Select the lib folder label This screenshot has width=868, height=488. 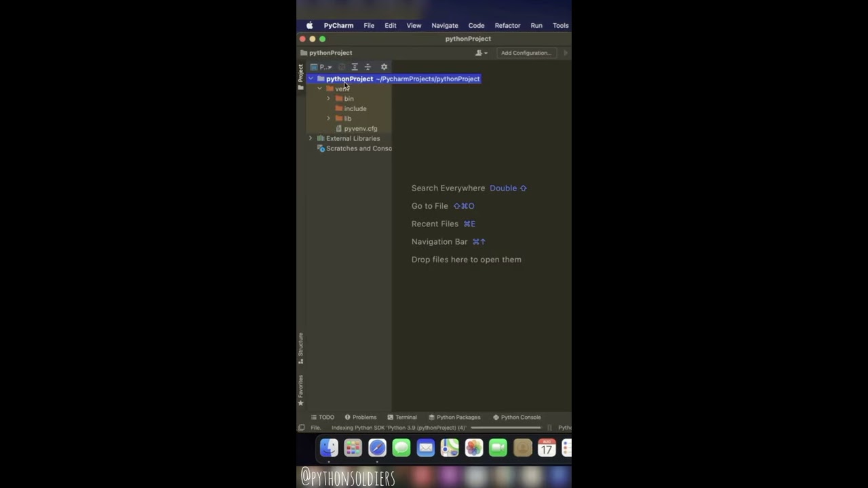coord(348,119)
